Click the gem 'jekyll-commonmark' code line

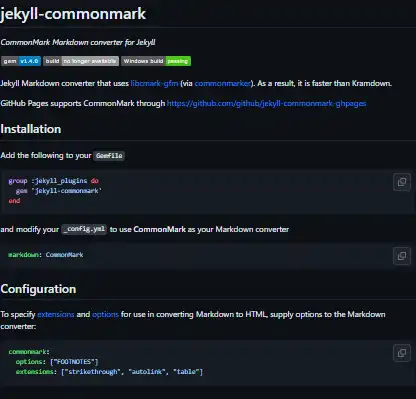[59, 191]
